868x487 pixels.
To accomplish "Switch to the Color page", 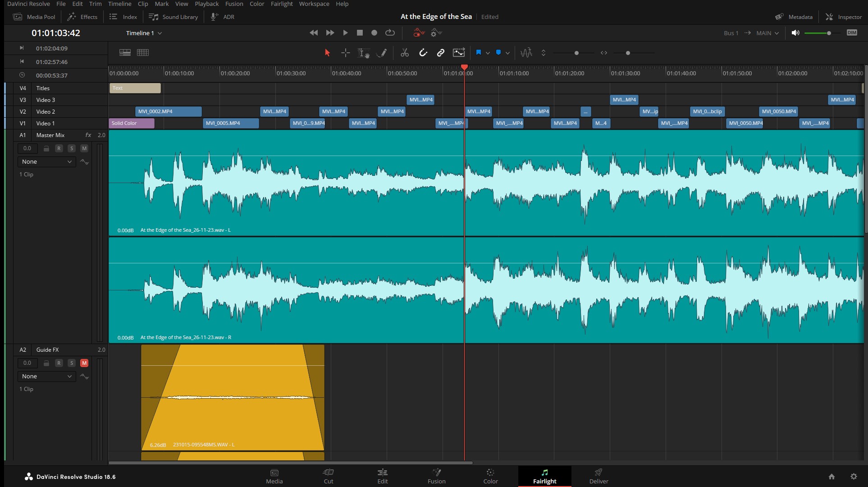I will 490,476.
